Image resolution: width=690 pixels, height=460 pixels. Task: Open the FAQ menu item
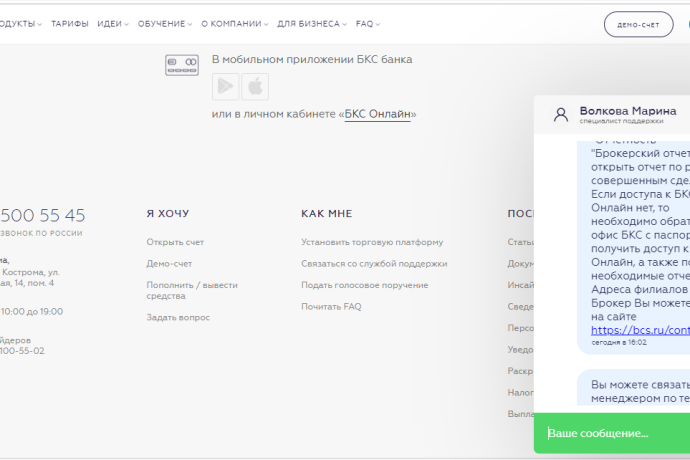364,24
